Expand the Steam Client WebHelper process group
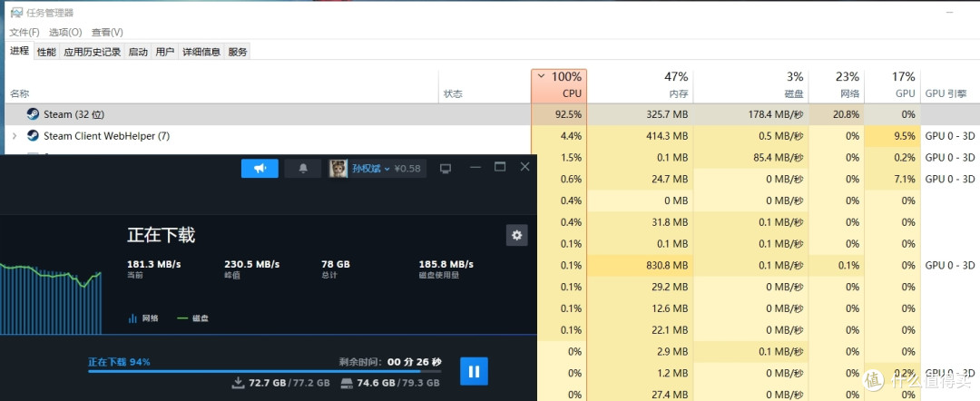Image resolution: width=980 pixels, height=401 pixels. (x=14, y=136)
